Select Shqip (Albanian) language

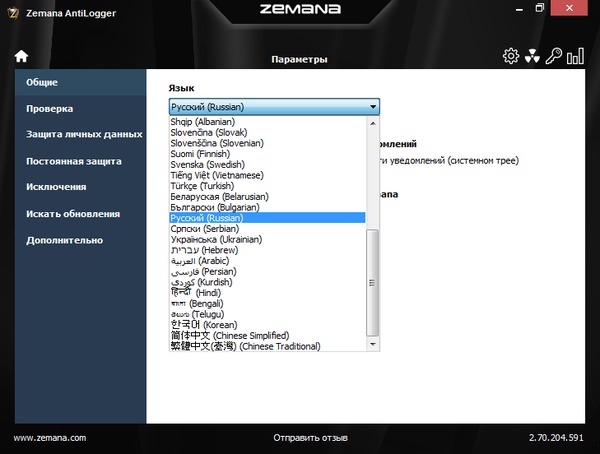[267, 122]
